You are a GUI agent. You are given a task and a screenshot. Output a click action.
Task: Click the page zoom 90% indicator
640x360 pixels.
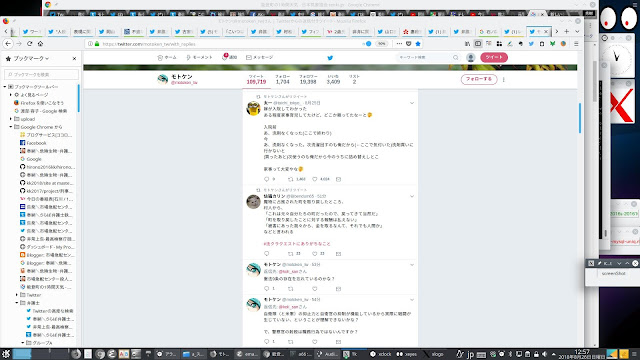[381, 44]
